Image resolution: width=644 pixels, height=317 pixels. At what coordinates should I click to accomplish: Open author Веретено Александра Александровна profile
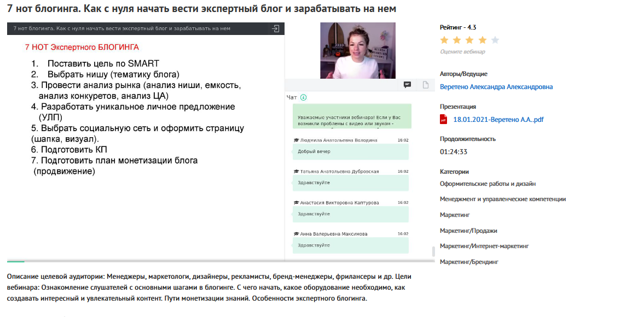[x=496, y=87]
